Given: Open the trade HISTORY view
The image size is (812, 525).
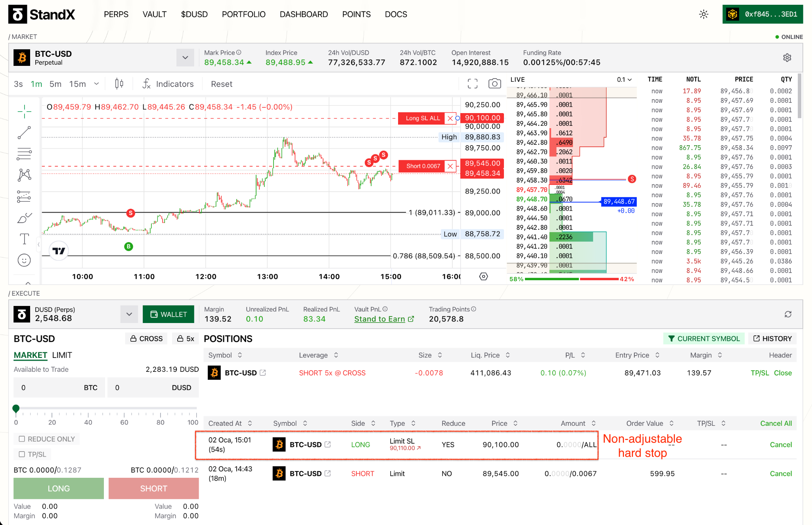Looking at the screenshot, I should click(x=772, y=338).
